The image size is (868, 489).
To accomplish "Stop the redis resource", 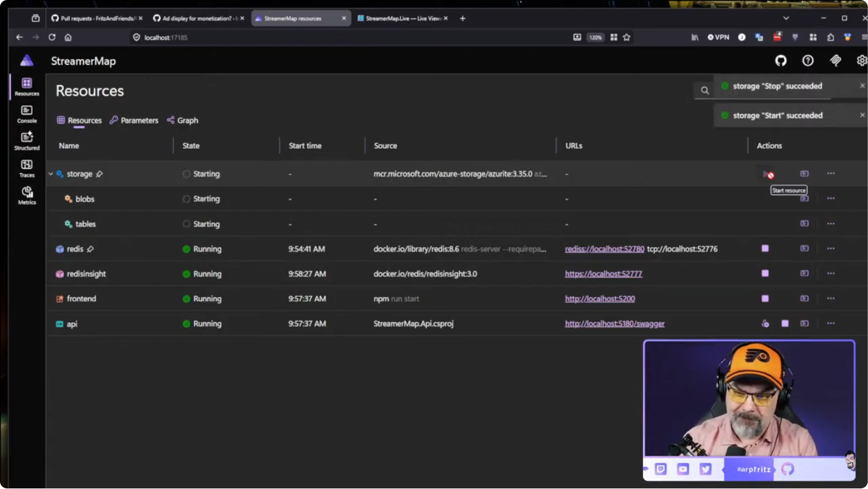I will pos(765,248).
